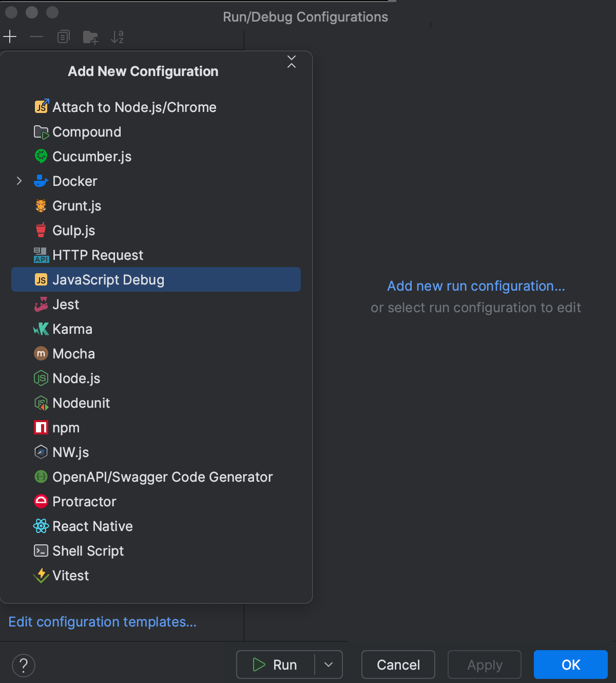Image resolution: width=616 pixels, height=683 pixels.
Task: Select the Mocha configuration icon
Action: [41, 353]
